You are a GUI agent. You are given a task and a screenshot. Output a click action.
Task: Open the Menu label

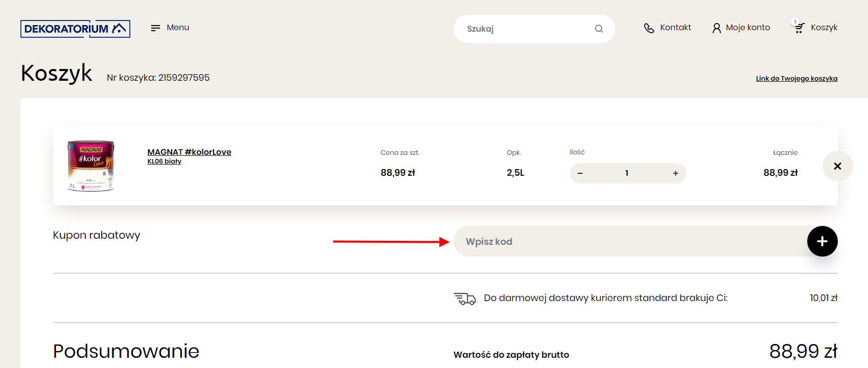(178, 28)
